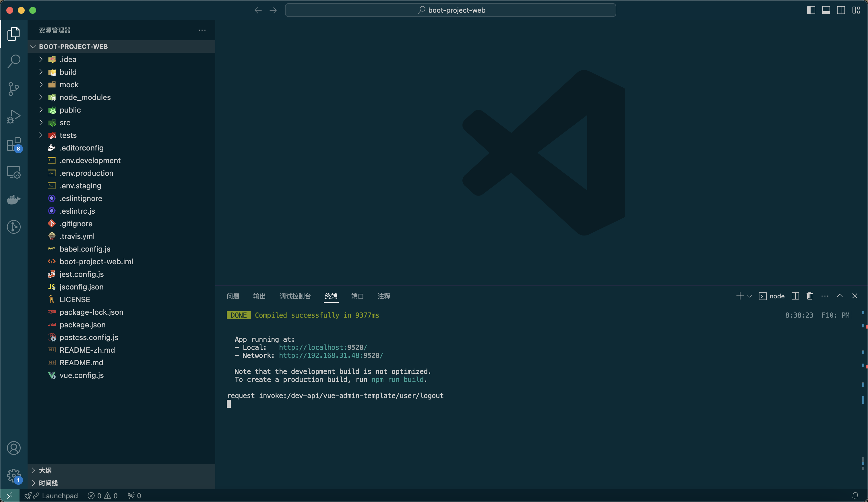Expand the src folder

click(x=121, y=123)
